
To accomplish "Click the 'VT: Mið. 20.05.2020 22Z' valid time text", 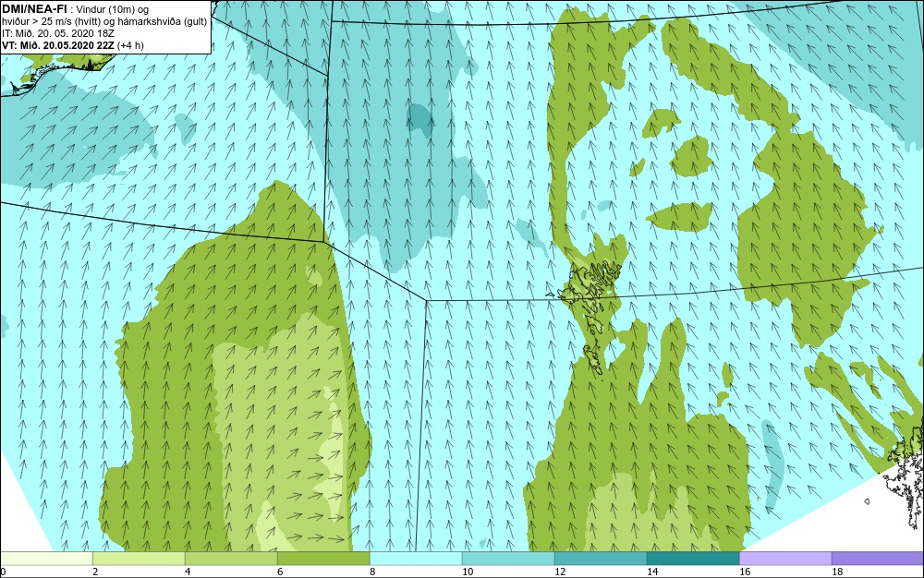I will click(x=57, y=44).
